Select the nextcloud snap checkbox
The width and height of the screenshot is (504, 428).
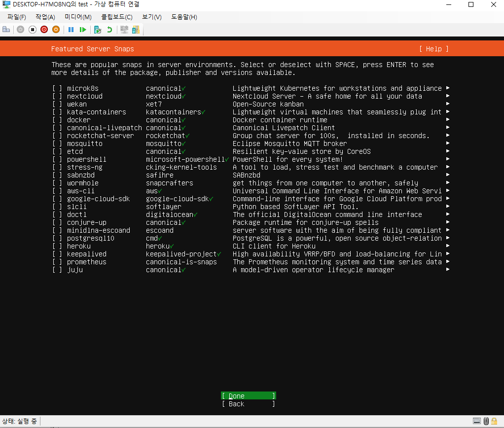pos(57,96)
